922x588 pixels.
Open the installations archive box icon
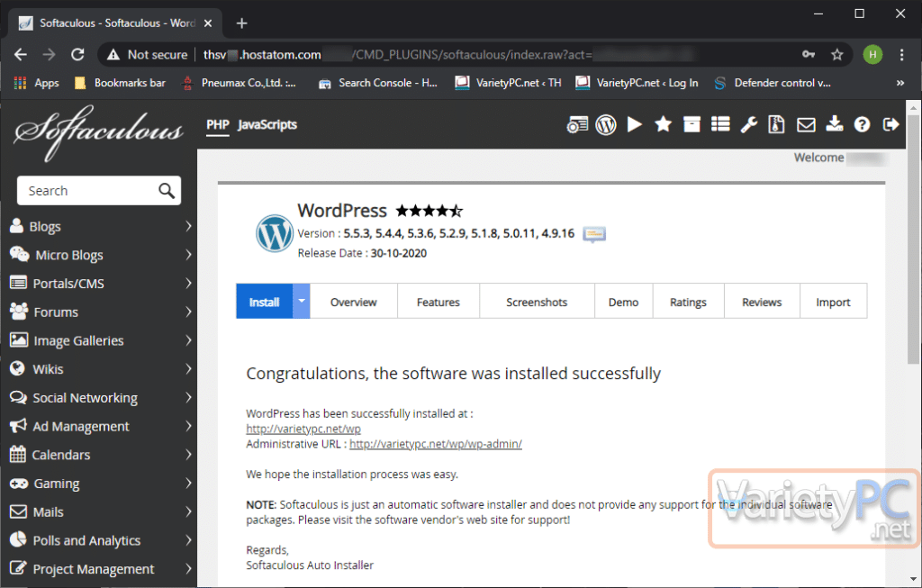coord(691,124)
